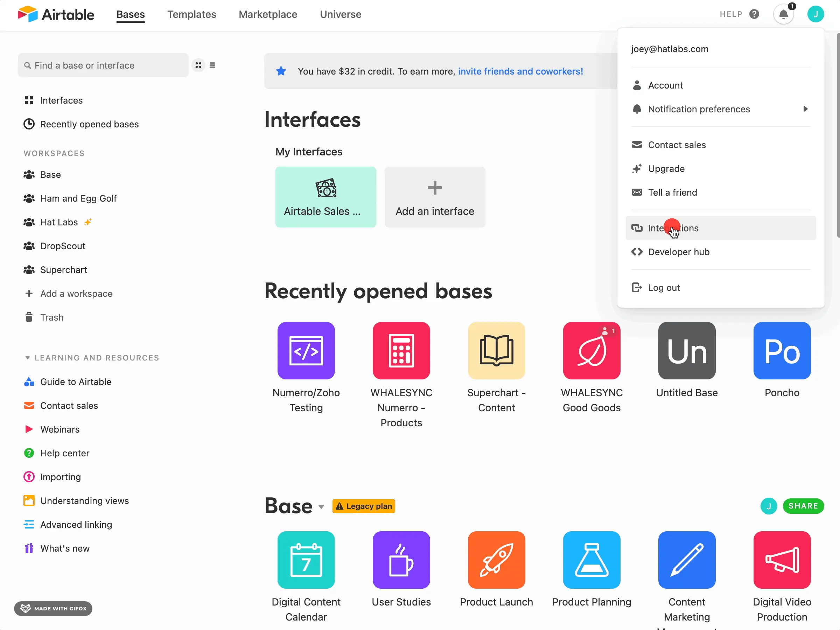Open Understanding views resource
840x630 pixels.
[x=76, y=501]
